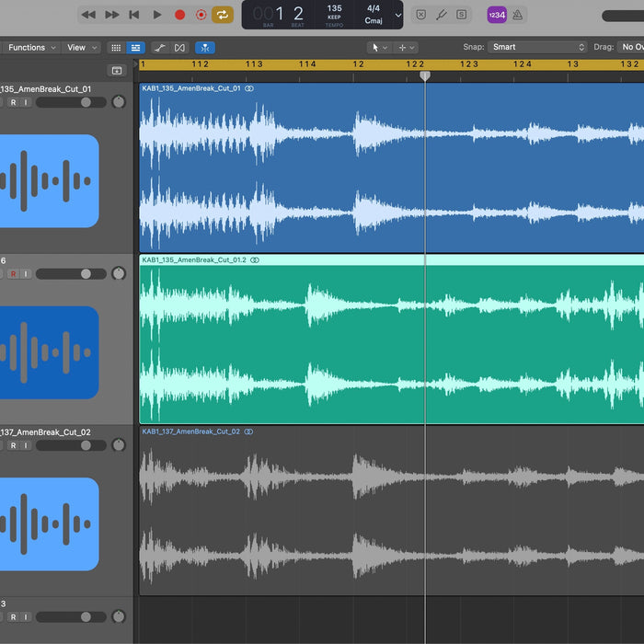Toggle the Solo mode S button
The width and height of the screenshot is (644, 644).
tap(461, 16)
